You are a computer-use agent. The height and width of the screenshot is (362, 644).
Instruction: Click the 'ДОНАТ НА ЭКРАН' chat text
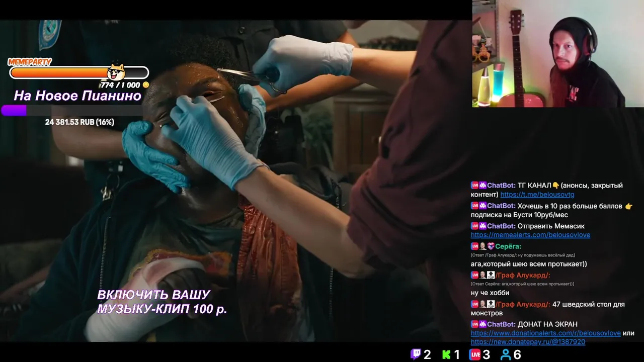(547, 324)
